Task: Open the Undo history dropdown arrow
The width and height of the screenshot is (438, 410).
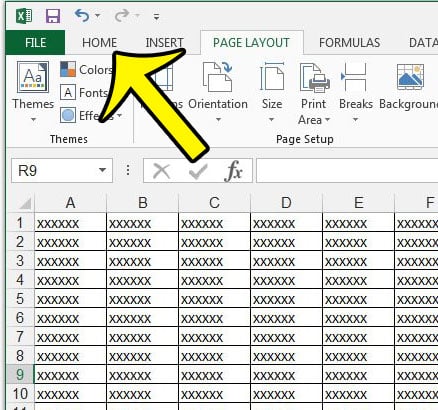Action: pos(98,15)
